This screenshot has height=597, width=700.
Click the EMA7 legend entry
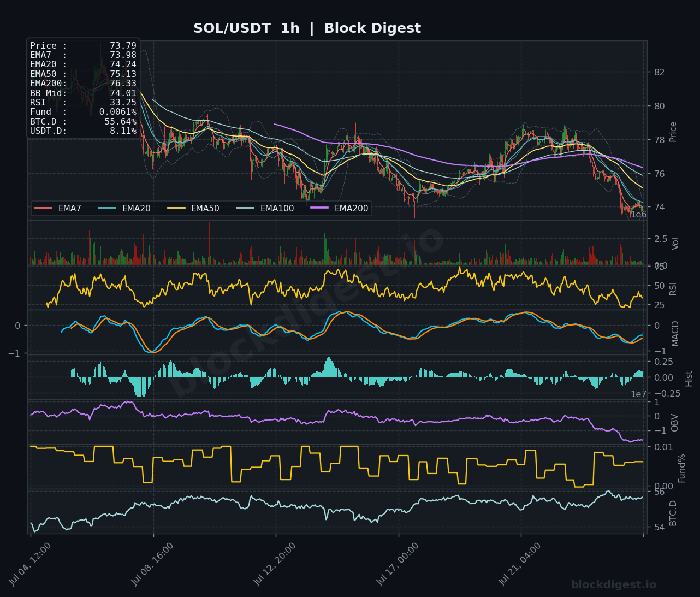click(58, 208)
